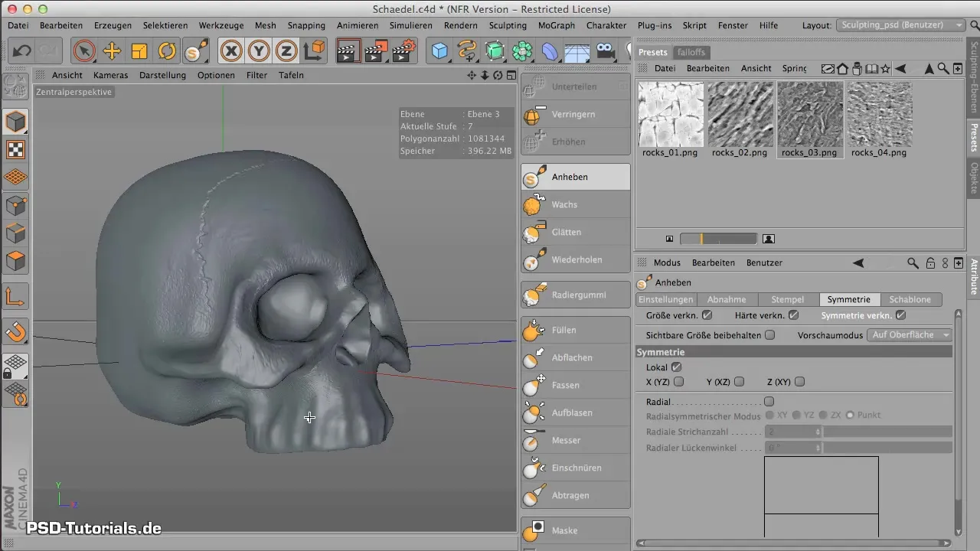Select the Fassen grab brush
Screen dimensions: 980x551
pyautogui.click(x=575, y=385)
